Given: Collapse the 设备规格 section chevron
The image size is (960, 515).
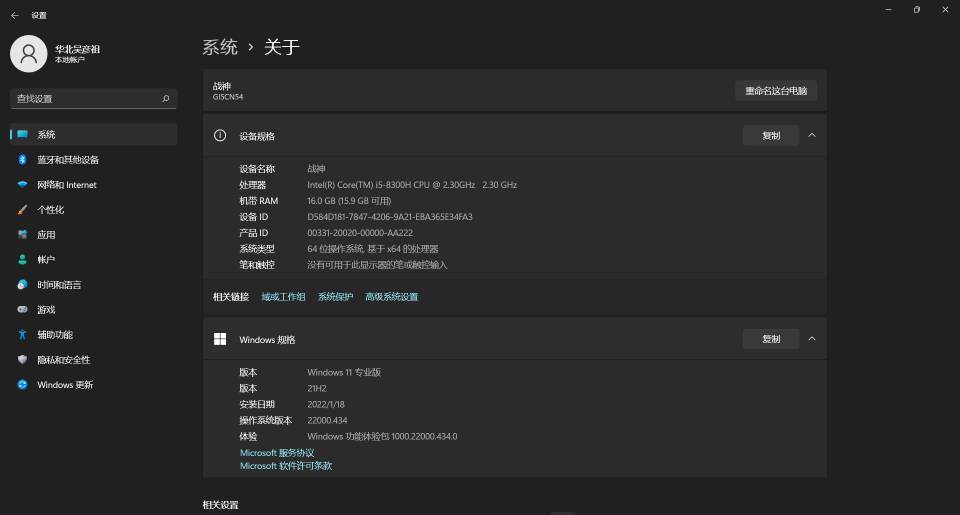Looking at the screenshot, I should 812,135.
